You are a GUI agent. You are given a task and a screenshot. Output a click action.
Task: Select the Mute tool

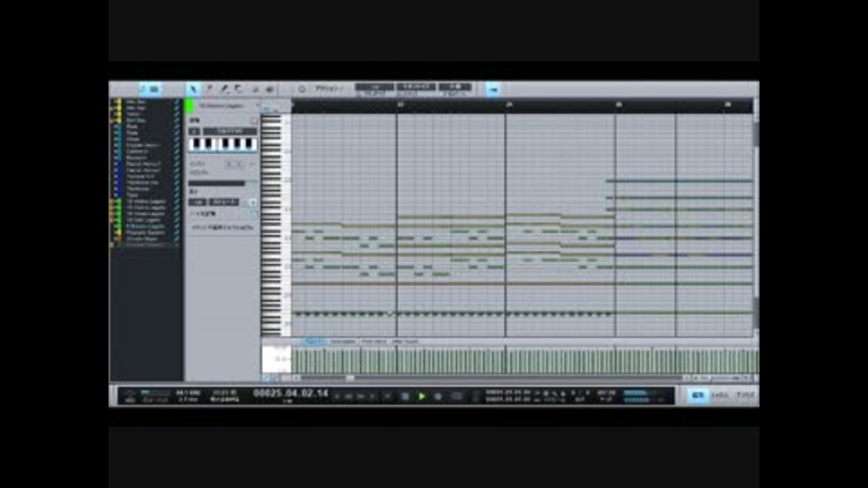[255, 89]
